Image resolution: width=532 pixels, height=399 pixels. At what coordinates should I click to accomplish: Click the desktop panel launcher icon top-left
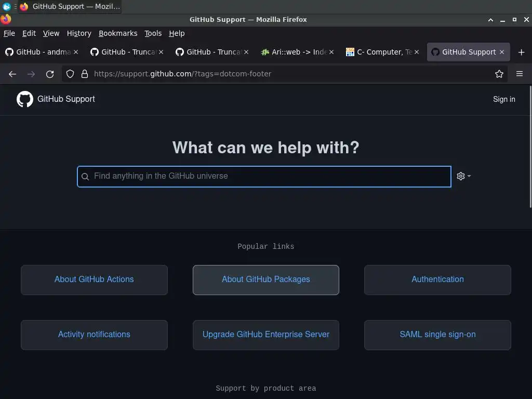pyautogui.click(x=6, y=6)
